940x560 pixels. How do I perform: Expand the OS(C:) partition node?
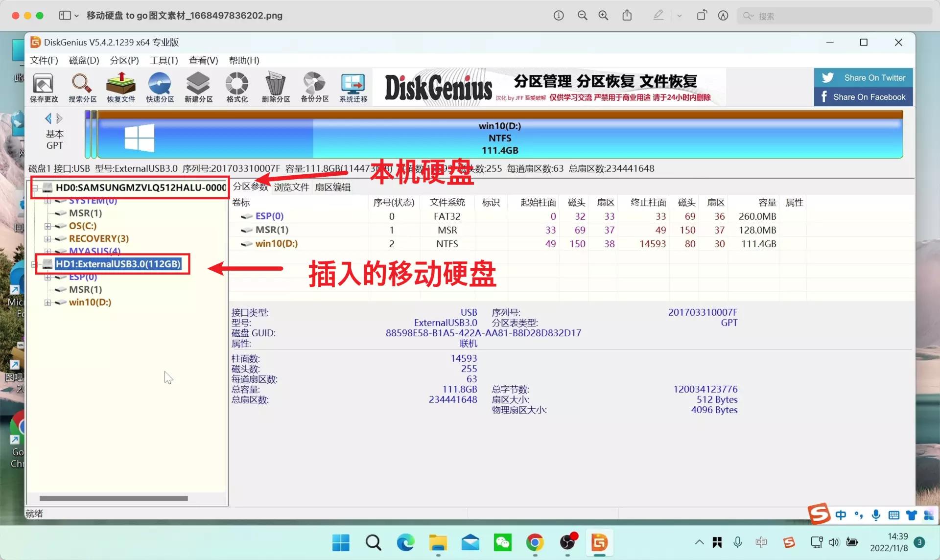click(x=47, y=226)
